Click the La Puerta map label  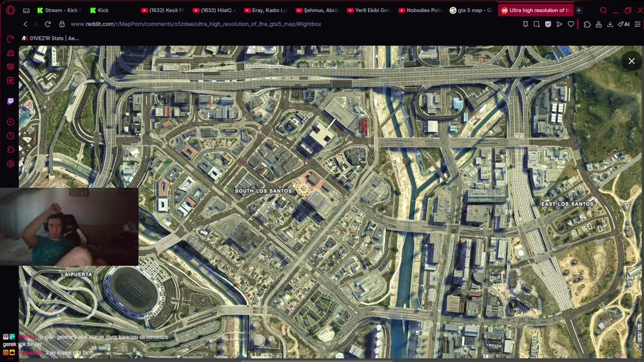[76, 275]
